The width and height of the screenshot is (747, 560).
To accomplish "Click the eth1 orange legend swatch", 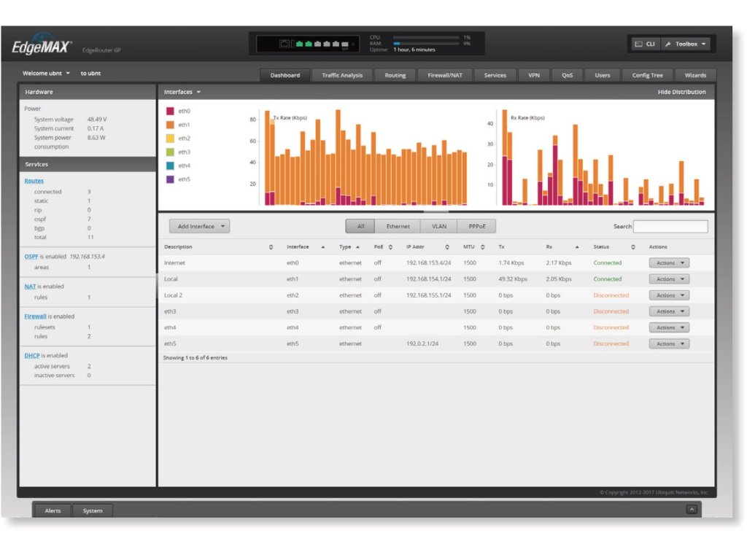I will tap(171, 125).
